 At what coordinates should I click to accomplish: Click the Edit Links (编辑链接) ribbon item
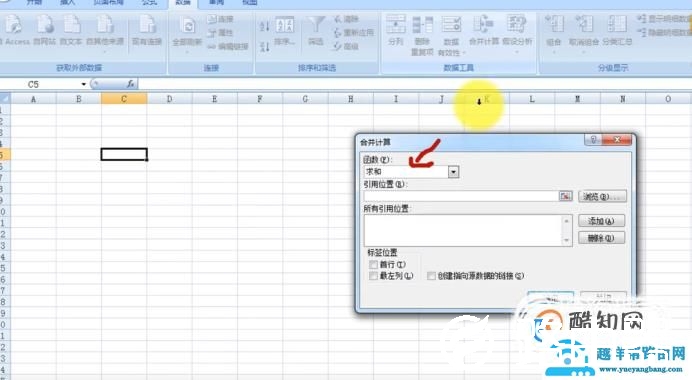(x=228, y=46)
